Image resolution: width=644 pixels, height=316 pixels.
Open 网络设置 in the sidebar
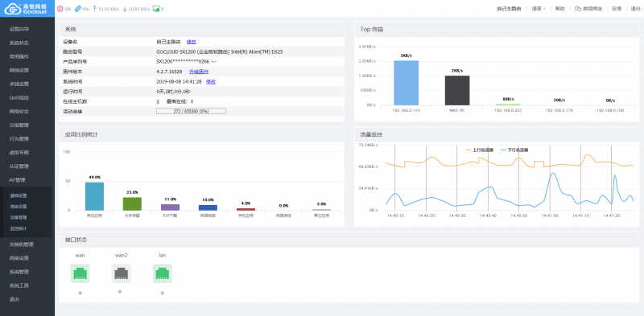click(x=19, y=70)
